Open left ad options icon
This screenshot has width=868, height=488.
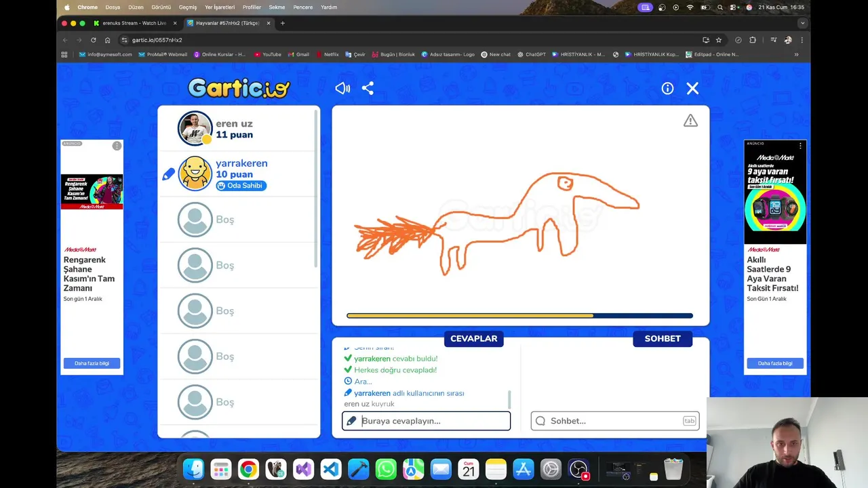pyautogui.click(x=117, y=146)
